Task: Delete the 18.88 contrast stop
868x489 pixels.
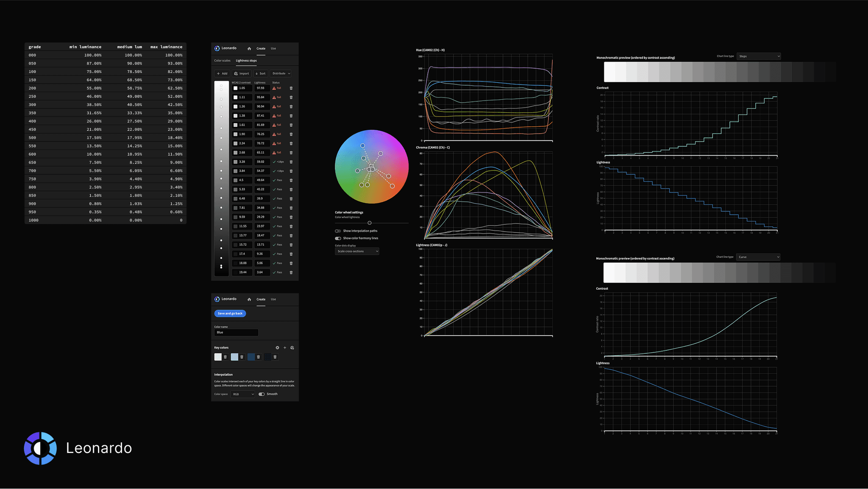Action: pyautogui.click(x=291, y=263)
